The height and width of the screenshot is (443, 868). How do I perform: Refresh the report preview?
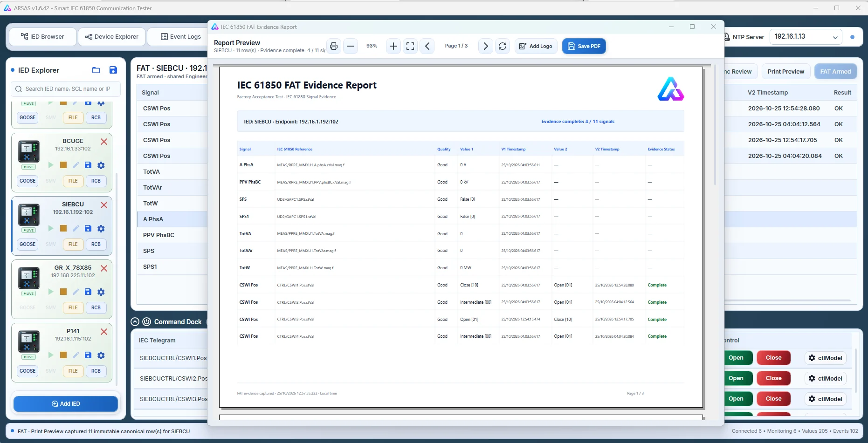[503, 46]
